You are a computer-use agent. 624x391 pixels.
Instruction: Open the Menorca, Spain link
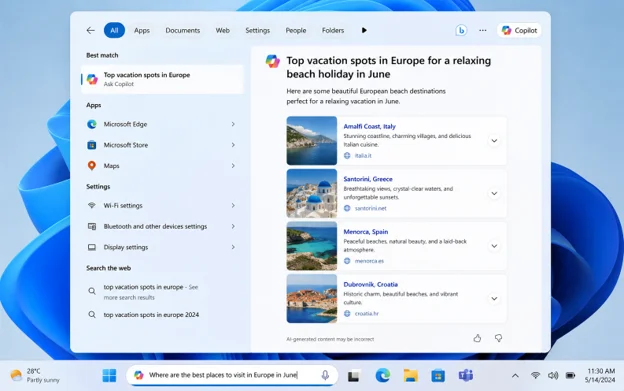coord(366,232)
